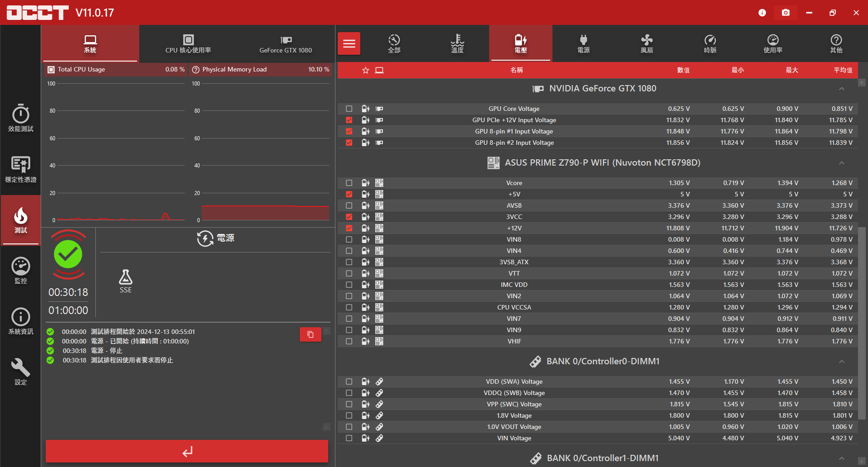Image resolution: width=868 pixels, height=467 pixels.
Task: Switch to the 系統 system tab
Action: pos(90,43)
